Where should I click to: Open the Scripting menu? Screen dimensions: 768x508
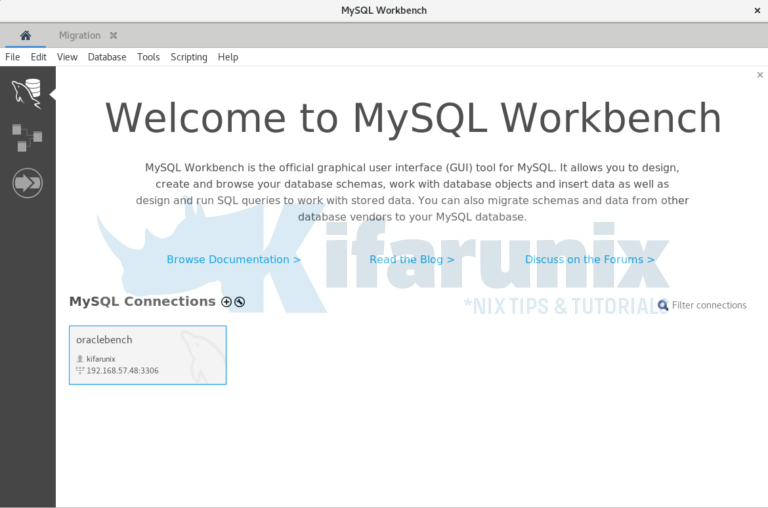point(189,57)
